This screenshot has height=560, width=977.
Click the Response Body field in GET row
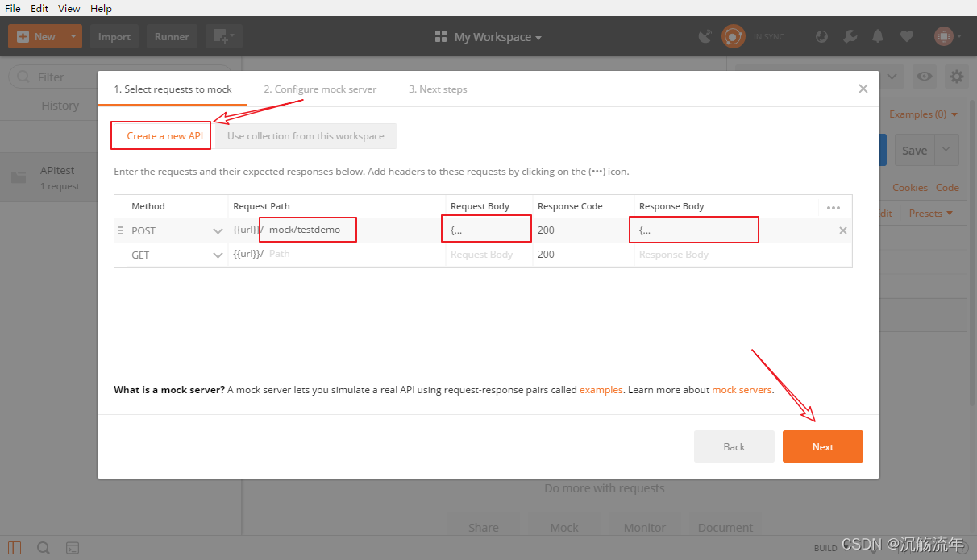pyautogui.click(x=725, y=255)
